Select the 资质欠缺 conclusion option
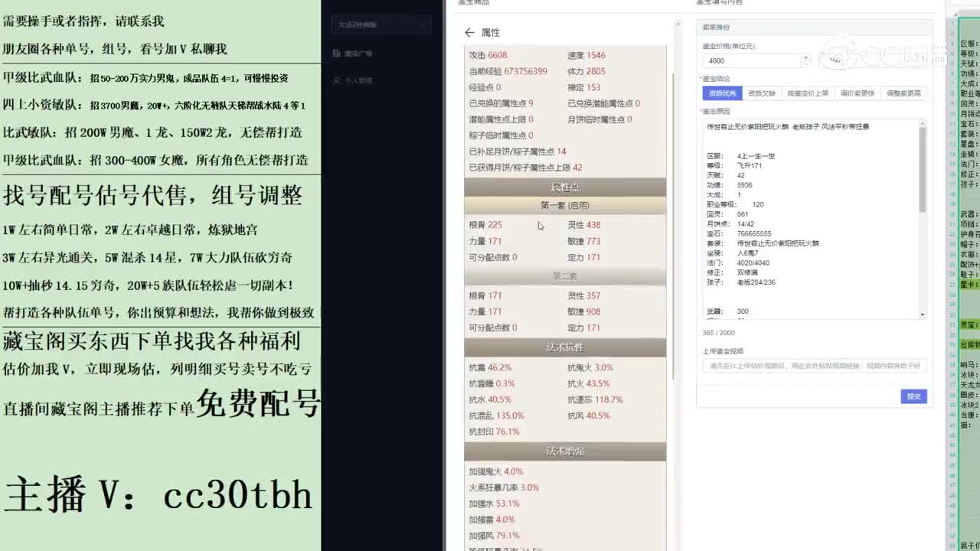Viewport: 980px width, 551px height. point(761,93)
